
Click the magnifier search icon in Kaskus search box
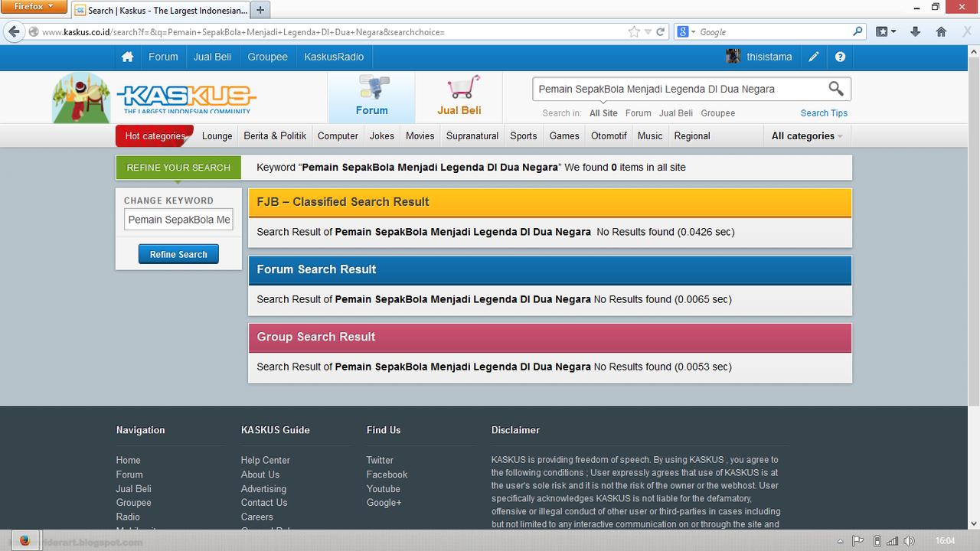(836, 89)
